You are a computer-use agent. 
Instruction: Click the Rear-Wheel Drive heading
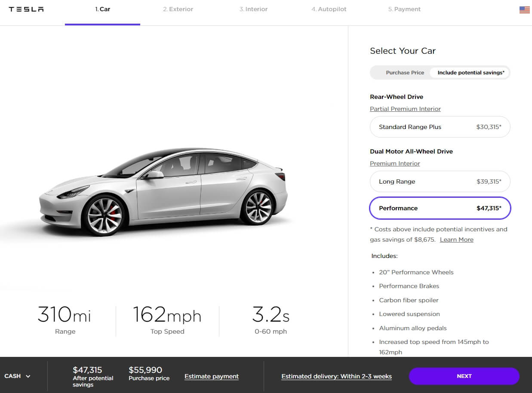pyautogui.click(x=397, y=97)
